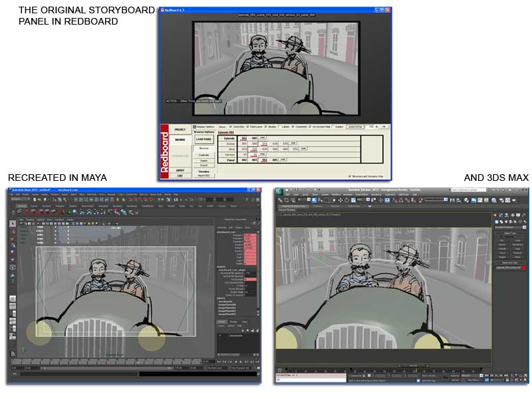This screenshot has width=532, height=399.
Task: Open the Display command panel in 3ds Max
Action: pos(518,215)
